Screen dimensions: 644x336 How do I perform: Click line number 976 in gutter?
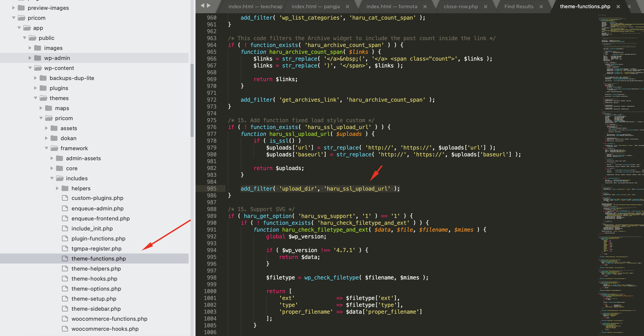pyautogui.click(x=211, y=127)
